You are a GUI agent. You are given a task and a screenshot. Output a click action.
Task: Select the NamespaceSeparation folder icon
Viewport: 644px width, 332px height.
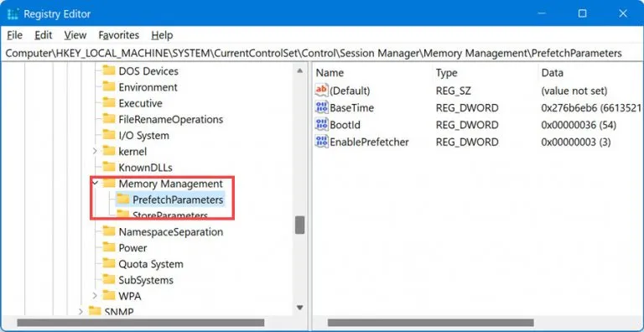click(109, 231)
